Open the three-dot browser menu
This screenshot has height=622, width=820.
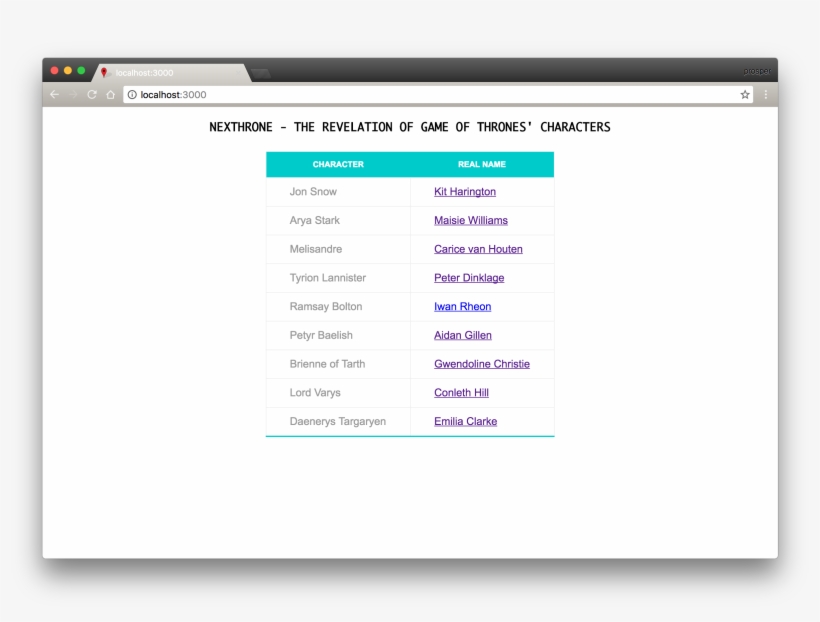point(765,93)
